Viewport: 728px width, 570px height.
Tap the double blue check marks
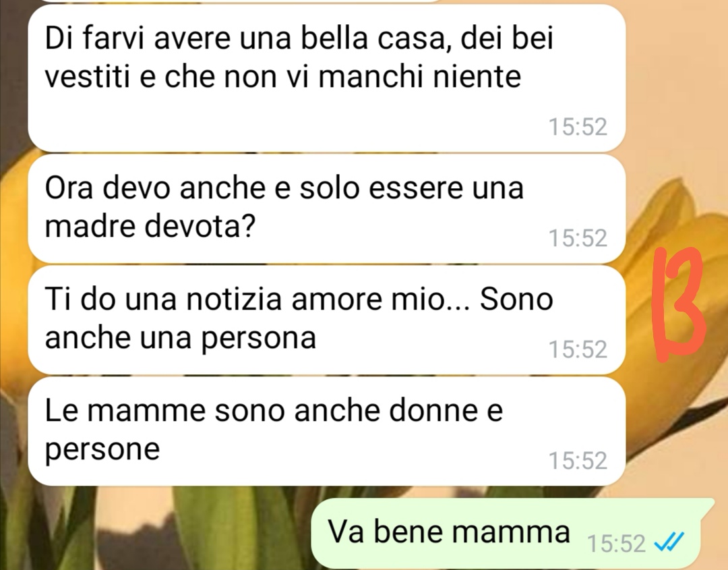(669, 542)
